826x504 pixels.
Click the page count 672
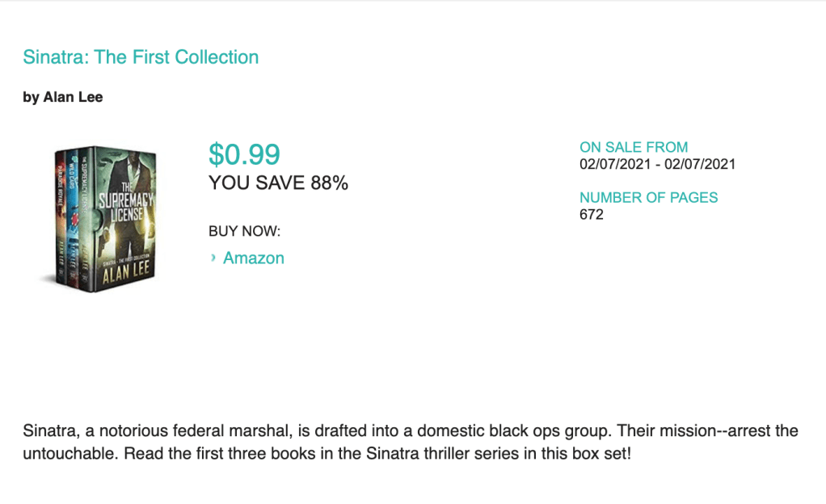[592, 215]
